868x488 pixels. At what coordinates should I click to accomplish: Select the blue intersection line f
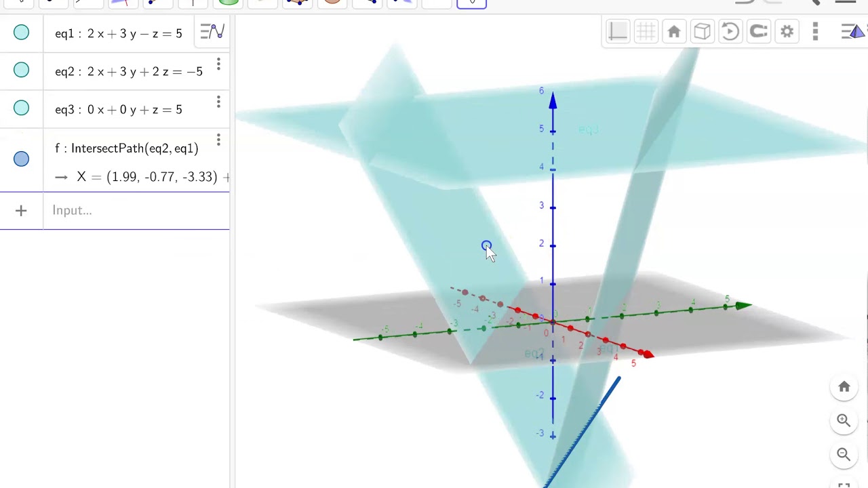click(x=582, y=432)
